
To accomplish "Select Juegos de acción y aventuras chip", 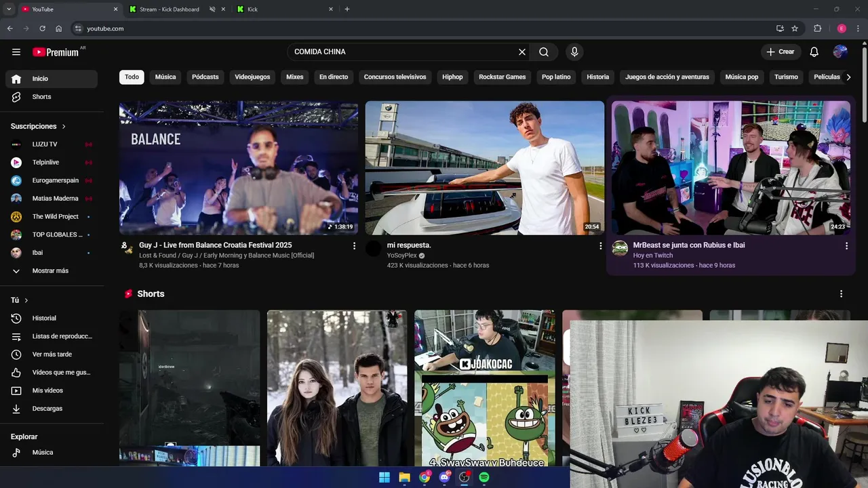I will coord(667,77).
